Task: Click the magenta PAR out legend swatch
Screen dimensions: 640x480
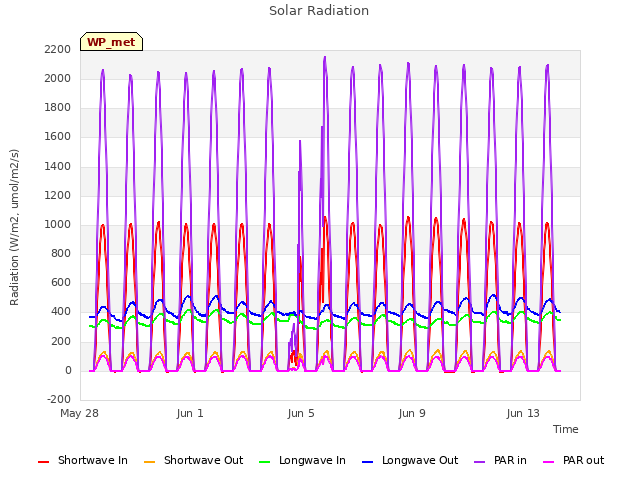Action: pos(549,462)
